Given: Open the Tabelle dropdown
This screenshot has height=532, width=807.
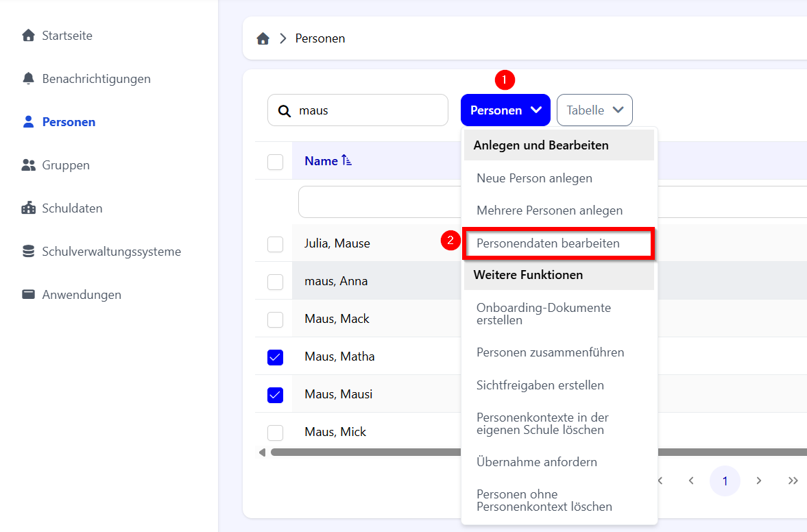Looking at the screenshot, I should point(594,110).
